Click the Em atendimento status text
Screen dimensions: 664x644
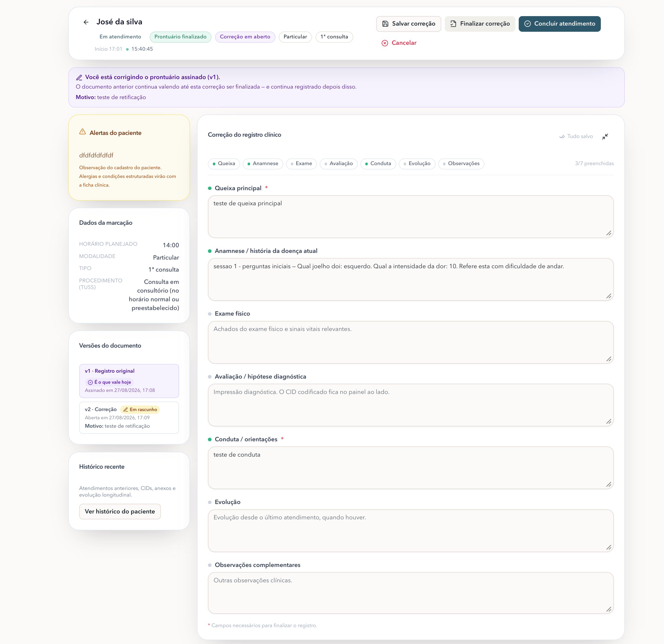(120, 37)
